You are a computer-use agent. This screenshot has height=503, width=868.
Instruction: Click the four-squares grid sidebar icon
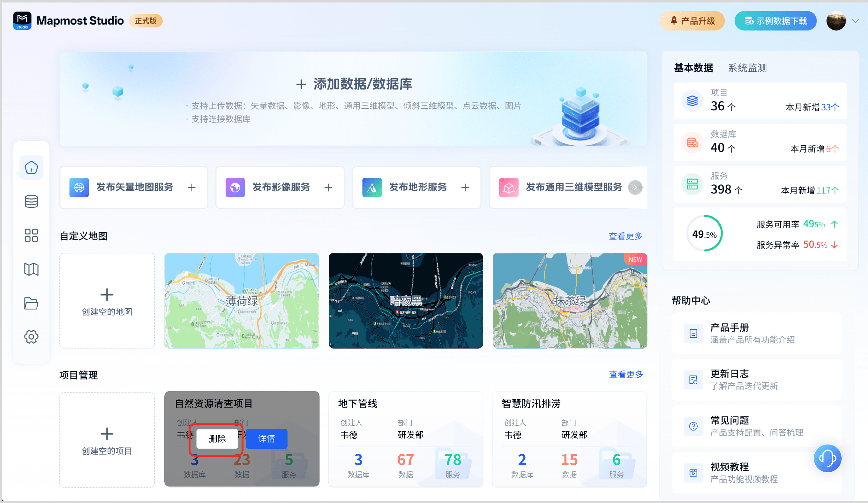[31, 235]
